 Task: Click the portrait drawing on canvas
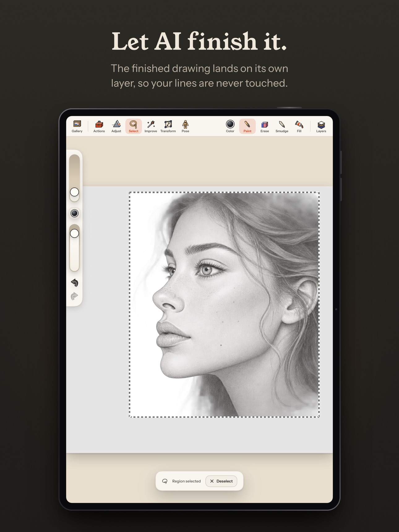click(x=224, y=305)
